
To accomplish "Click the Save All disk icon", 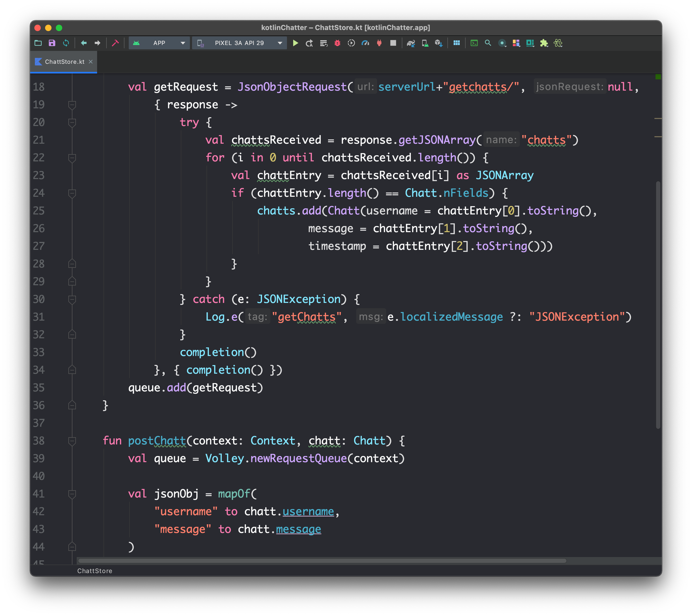I will coord(52,43).
